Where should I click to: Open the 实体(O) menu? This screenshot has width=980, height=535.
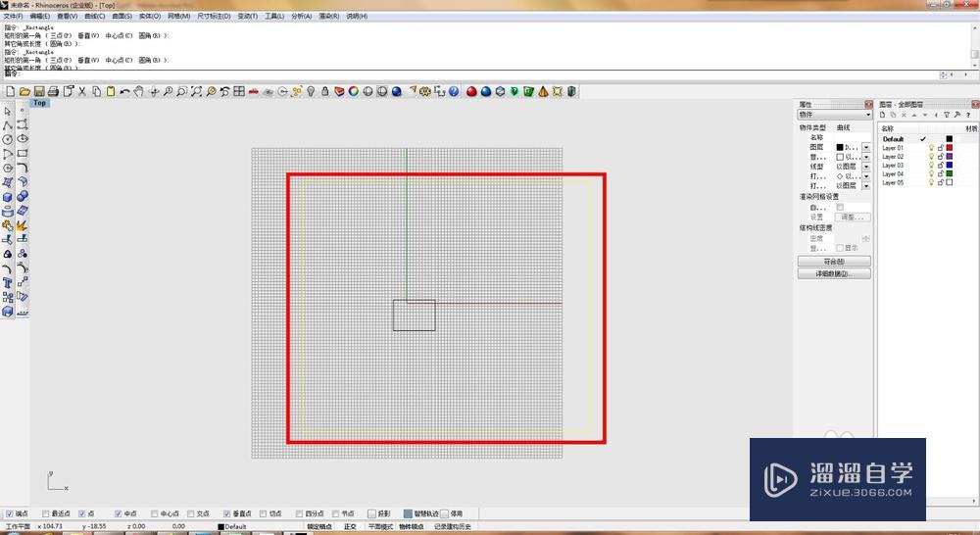[149, 17]
